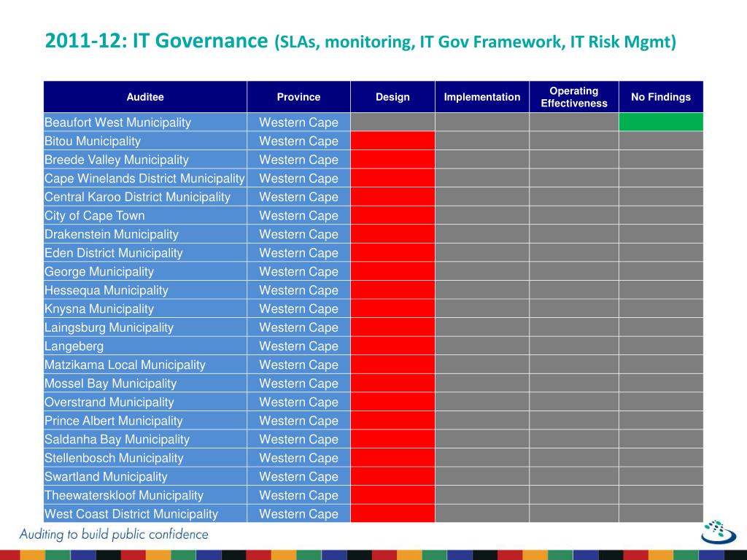The width and height of the screenshot is (747, 560).
Task: Click the Implementation column header
Action: pos(482,97)
